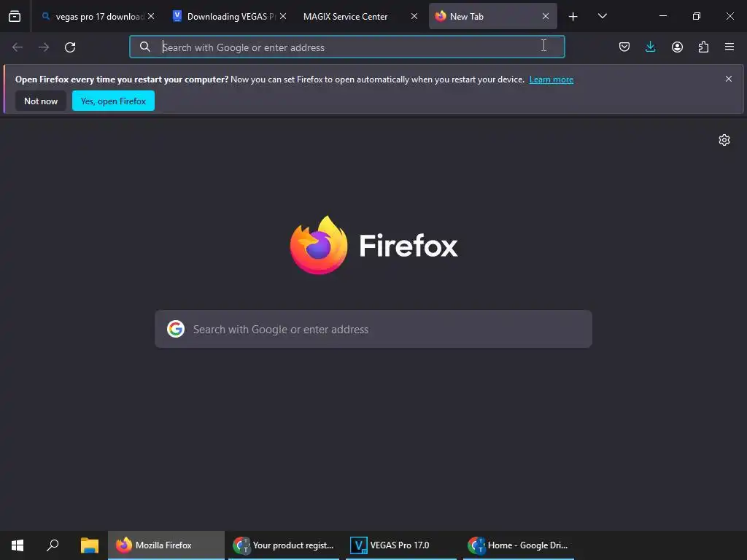Click the Google logo in search box
This screenshot has height=560, width=747.
(176, 329)
